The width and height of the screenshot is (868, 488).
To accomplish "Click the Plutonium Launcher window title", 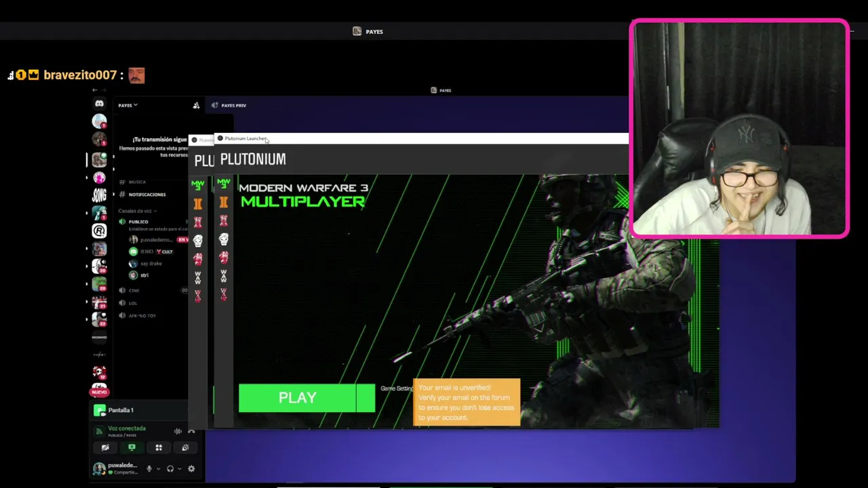I will [x=245, y=138].
